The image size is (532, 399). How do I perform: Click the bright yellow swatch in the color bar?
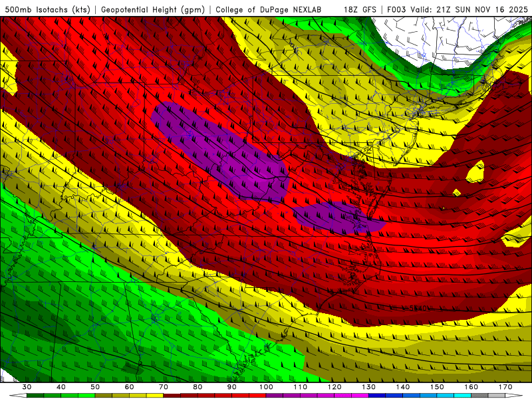pos(155,395)
